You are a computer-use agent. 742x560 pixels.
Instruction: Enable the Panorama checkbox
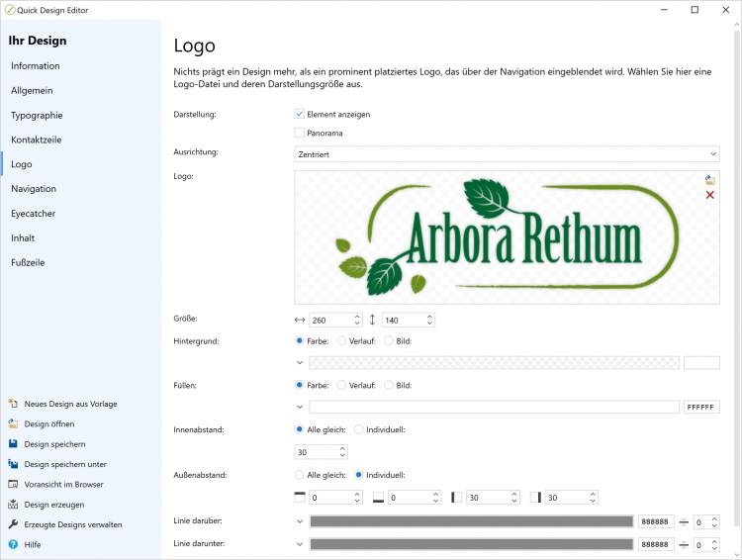click(300, 133)
